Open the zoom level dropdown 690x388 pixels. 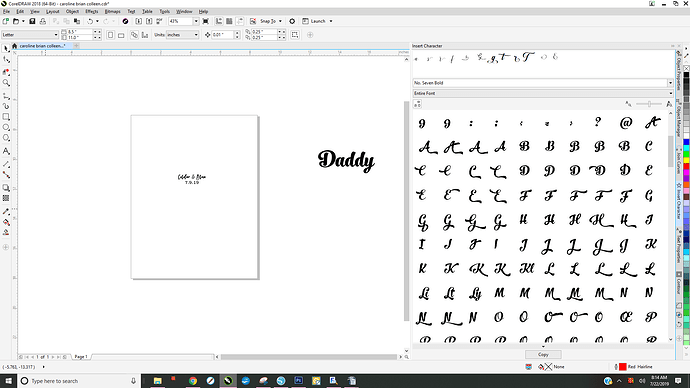[196, 21]
